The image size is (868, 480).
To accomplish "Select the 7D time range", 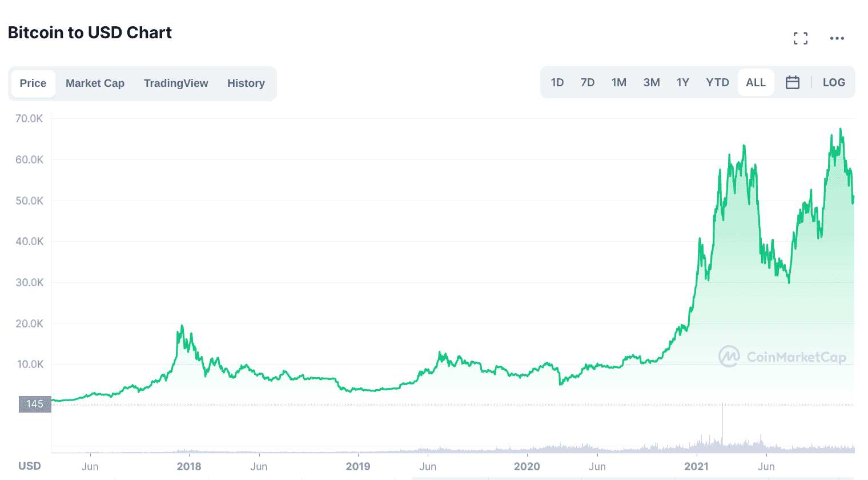I will (x=588, y=82).
